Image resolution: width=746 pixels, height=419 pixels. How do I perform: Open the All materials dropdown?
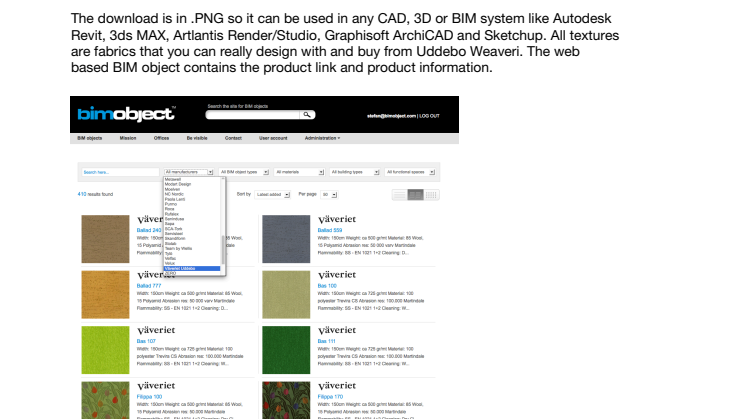299,172
